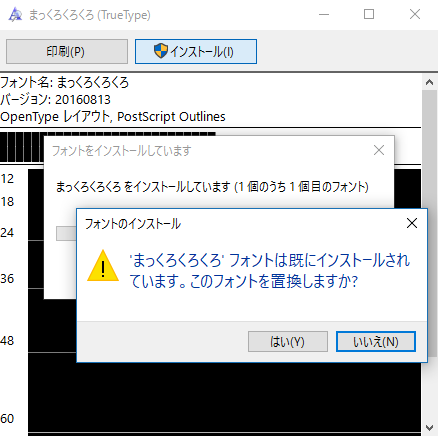The width and height of the screenshot is (438, 436).
Task: Click the scroll-down arrow of font preview
Action: 429,428
